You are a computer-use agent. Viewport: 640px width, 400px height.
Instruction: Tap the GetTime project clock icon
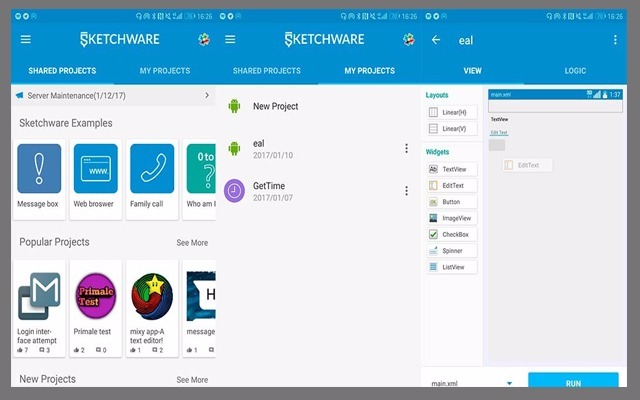pos(235,191)
